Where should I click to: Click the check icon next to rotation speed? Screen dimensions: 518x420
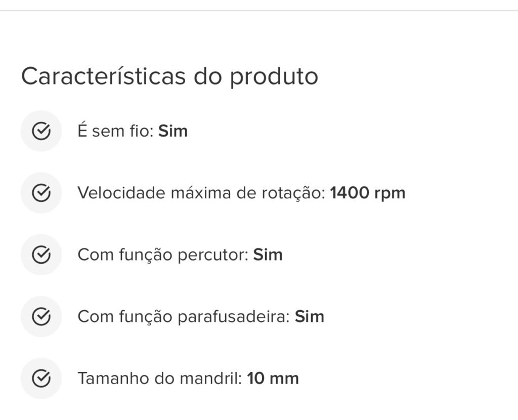(41, 193)
